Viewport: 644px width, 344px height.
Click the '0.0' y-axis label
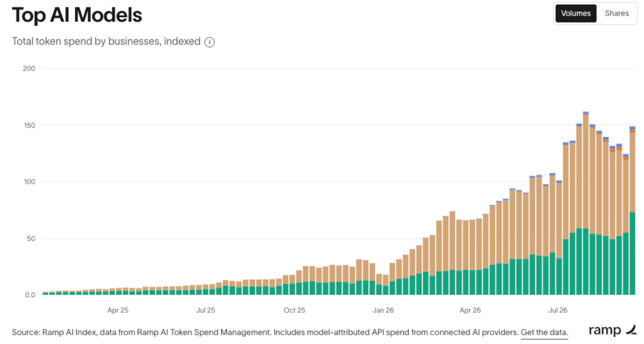(30, 295)
